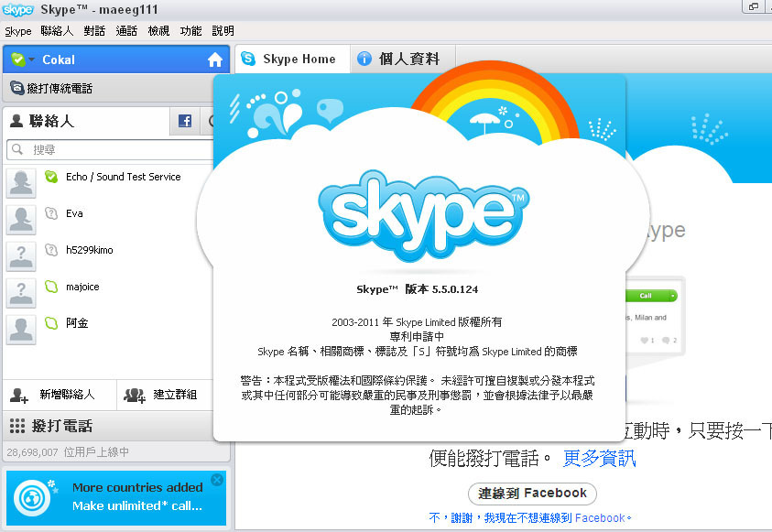This screenshot has height=532, width=772.
Task: Switch to the Skype Home tab
Action: pos(292,59)
